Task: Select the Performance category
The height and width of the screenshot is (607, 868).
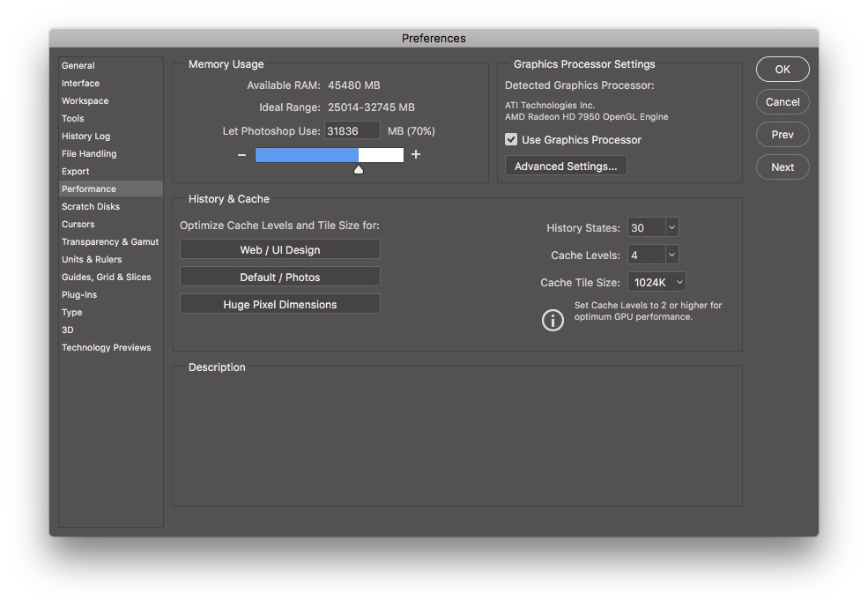Action: 111,189
